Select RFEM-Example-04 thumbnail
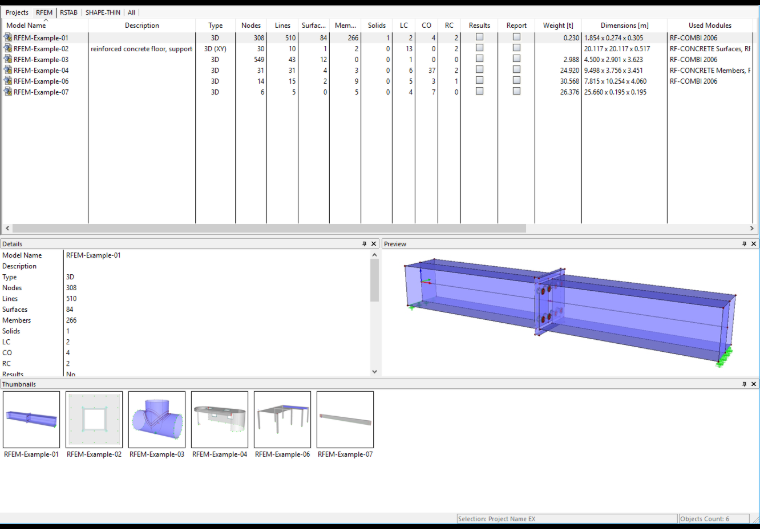The height and width of the screenshot is (529, 760). coord(220,419)
